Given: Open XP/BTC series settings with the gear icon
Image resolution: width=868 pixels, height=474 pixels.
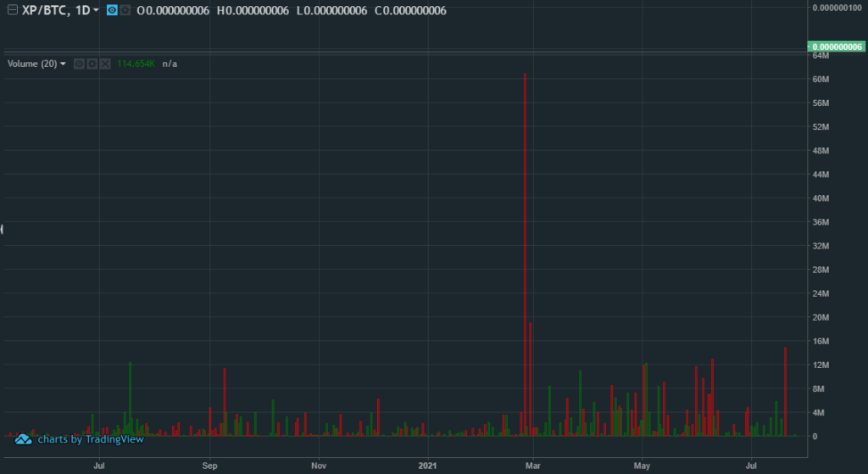Looking at the screenshot, I should coord(125,10).
